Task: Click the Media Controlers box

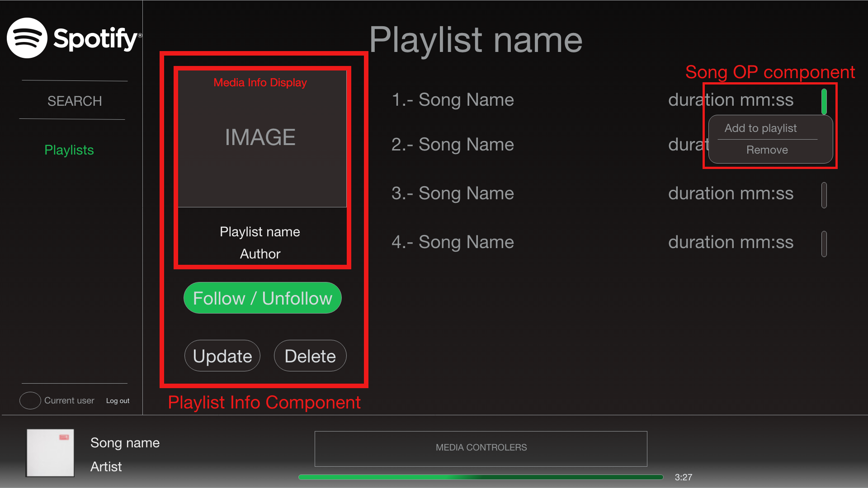Action: click(481, 448)
